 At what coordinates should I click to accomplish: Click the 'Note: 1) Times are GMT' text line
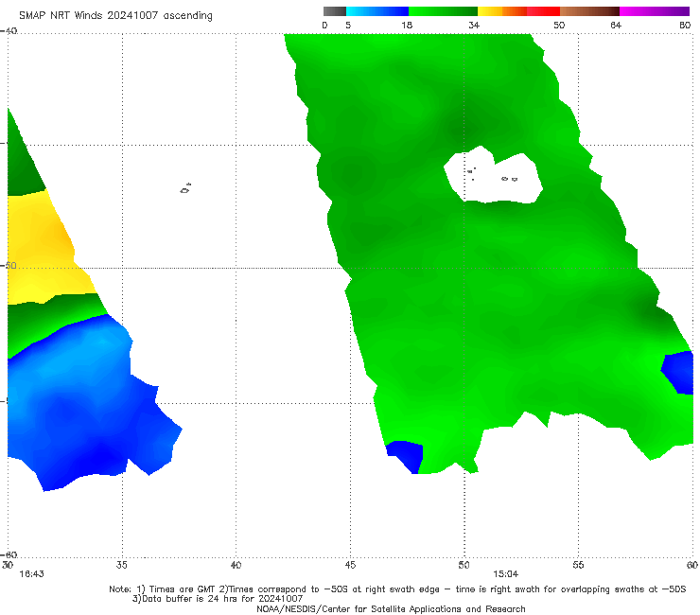[397, 589]
